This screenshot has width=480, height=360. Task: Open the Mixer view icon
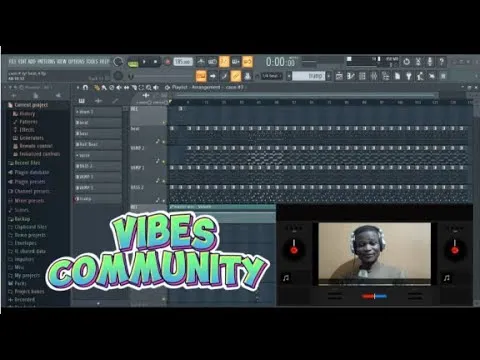click(374, 76)
